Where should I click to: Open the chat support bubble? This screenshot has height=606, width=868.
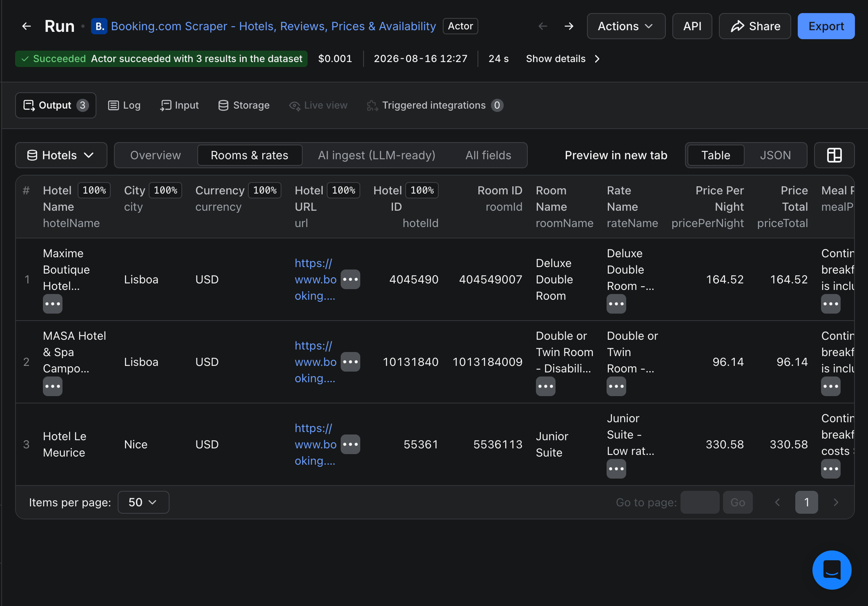pyautogui.click(x=832, y=570)
